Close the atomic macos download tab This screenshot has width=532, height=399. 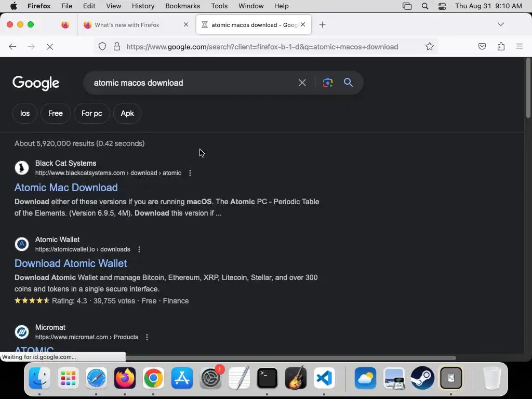click(303, 24)
